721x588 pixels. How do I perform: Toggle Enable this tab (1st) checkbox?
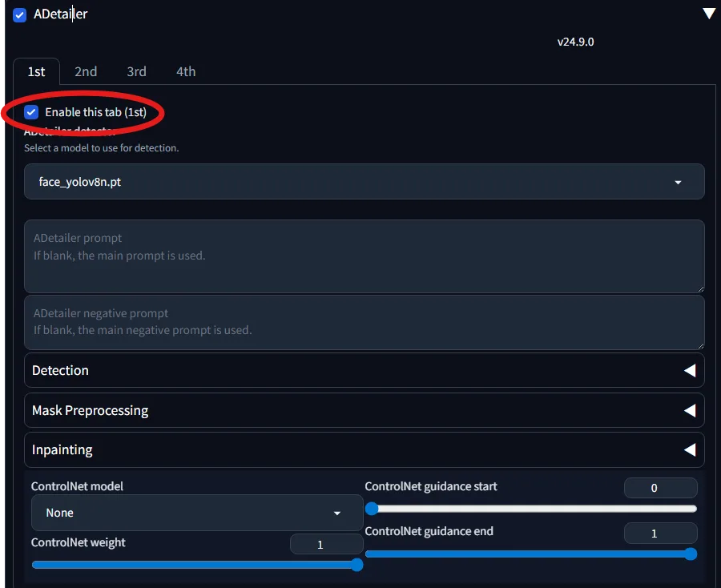click(x=32, y=112)
